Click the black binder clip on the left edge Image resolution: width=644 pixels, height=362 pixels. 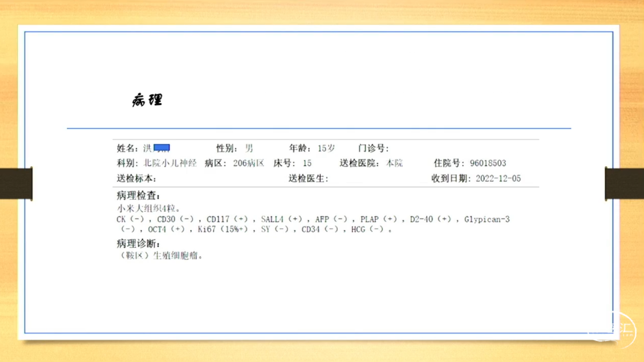(x=16, y=184)
